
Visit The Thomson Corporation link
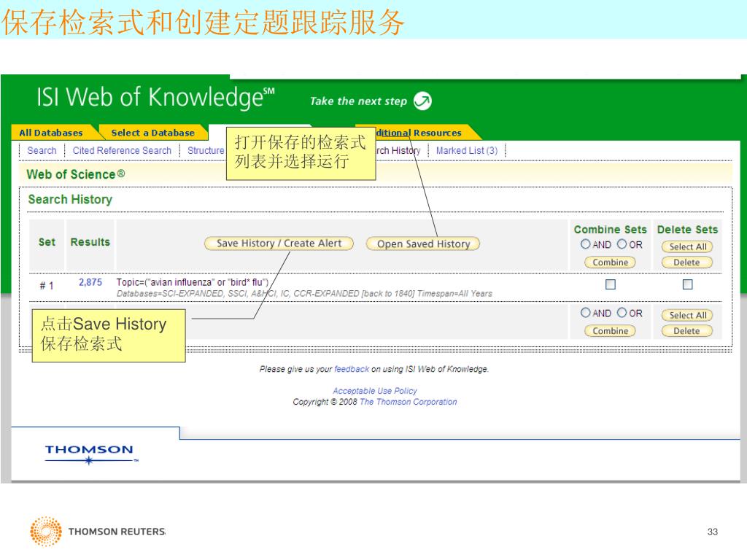pos(409,402)
